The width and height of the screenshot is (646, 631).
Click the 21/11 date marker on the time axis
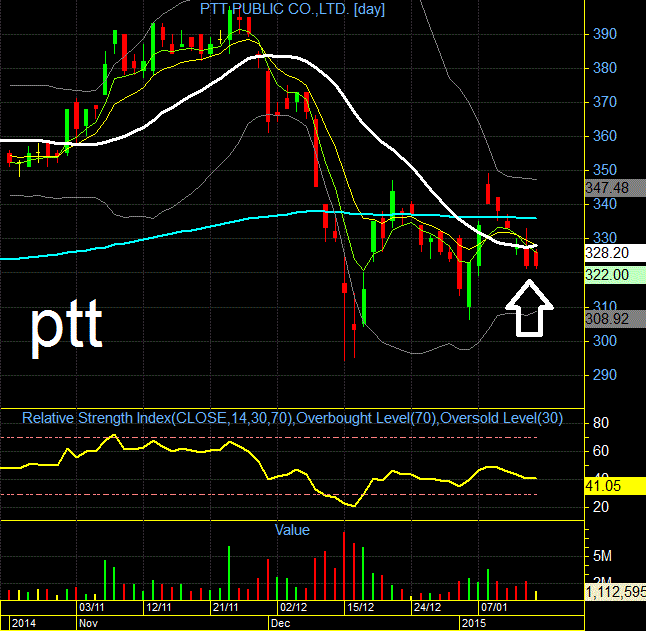point(225,607)
